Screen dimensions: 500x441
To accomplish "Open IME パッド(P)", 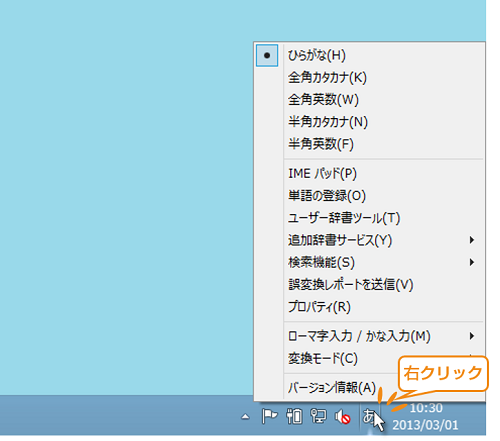I will 369,173.
